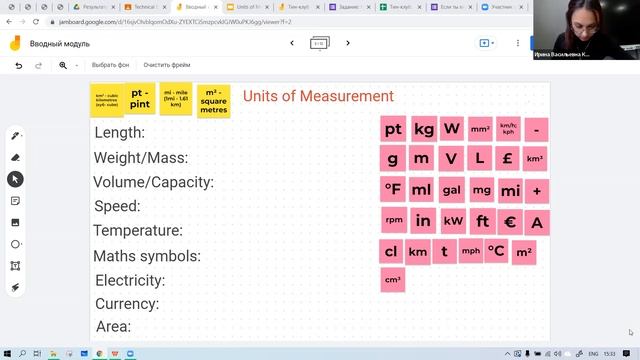Open the present/meeting dropdown button
This screenshot has height=360, width=640.
click(486, 43)
